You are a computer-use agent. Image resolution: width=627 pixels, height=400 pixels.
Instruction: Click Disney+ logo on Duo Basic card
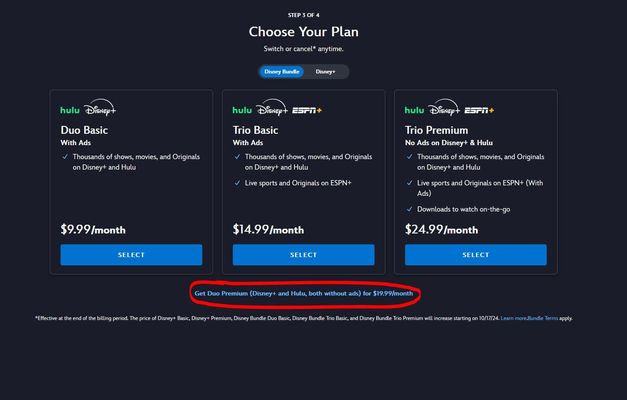(100, 108)
